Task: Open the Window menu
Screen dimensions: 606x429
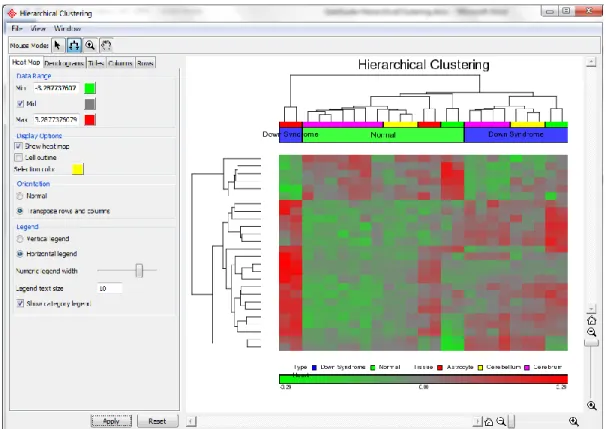Action: click(x=67, y=28)
